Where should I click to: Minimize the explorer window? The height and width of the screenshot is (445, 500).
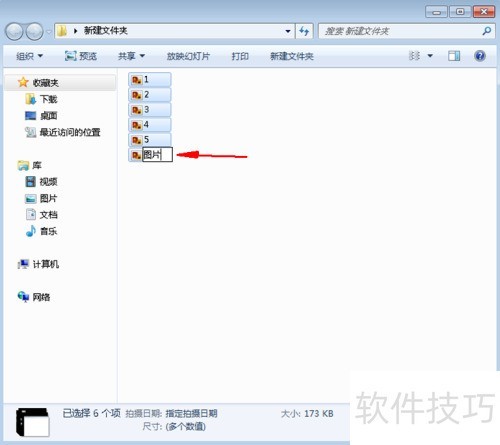pyautogui.click(x=436, y=12)
